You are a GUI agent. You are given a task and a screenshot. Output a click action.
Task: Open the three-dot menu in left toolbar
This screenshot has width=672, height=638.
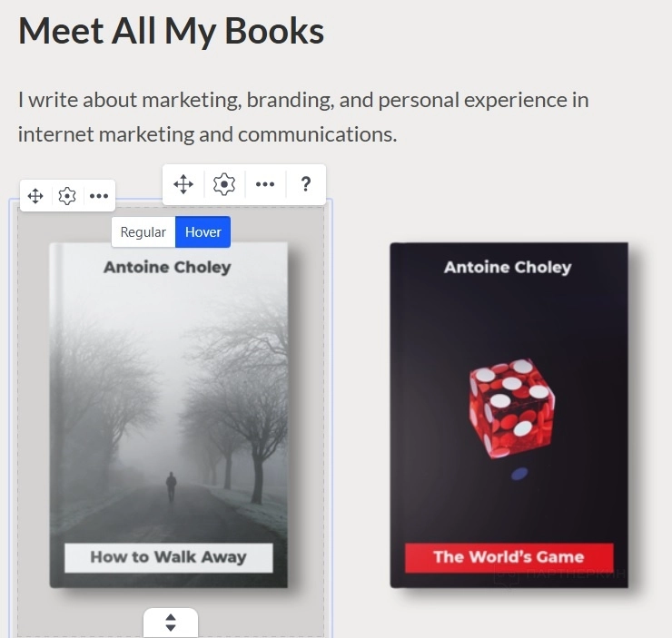99,196
